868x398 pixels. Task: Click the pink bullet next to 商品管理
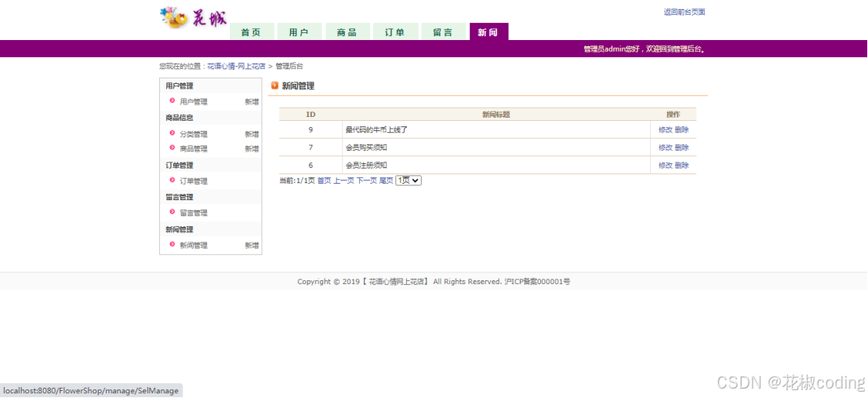tap(173, 148)
